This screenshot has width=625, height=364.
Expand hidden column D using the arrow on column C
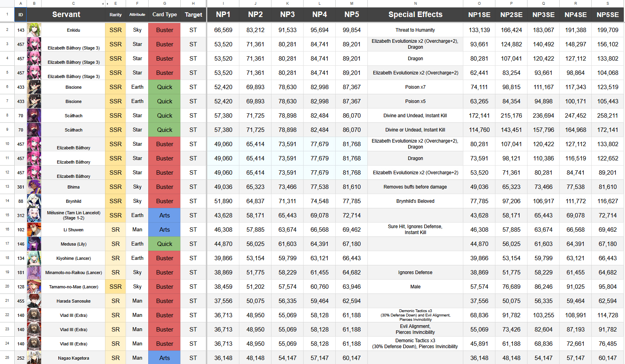click(x=103, y=4)
